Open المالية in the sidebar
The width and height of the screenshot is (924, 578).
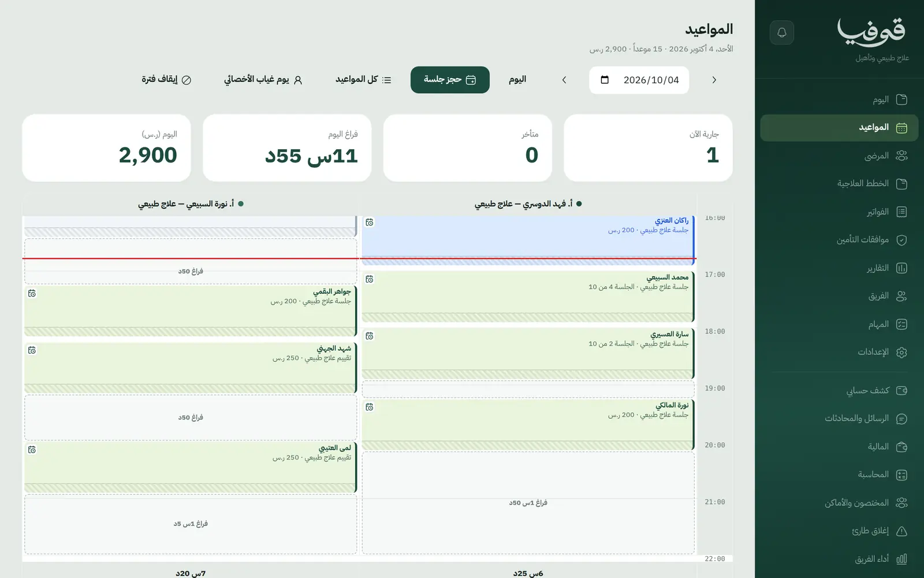[839, 446]
